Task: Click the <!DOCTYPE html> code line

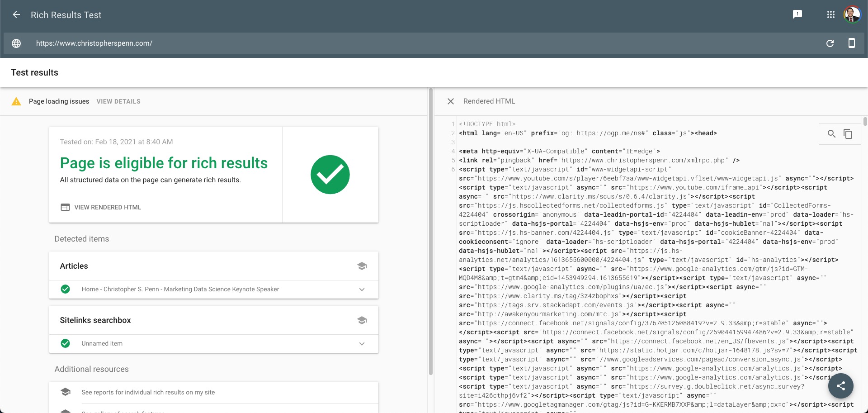Action: pos(487,124)
